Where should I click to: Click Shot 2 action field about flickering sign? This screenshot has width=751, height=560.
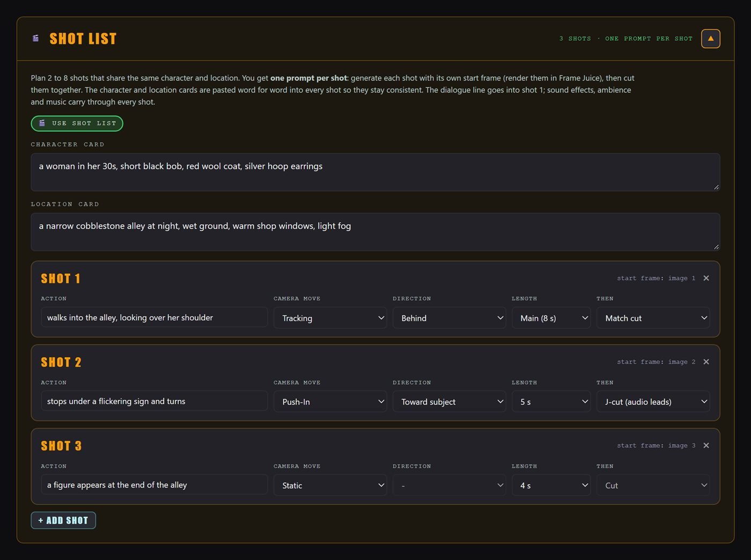tap(154, 401)
